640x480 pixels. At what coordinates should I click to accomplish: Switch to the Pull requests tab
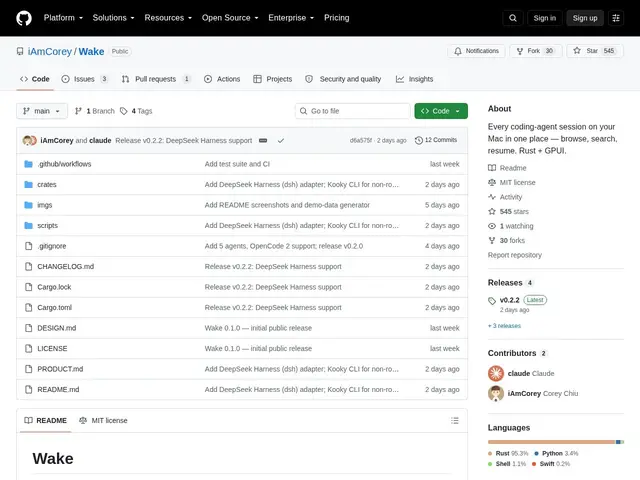[x=156, y=79]
